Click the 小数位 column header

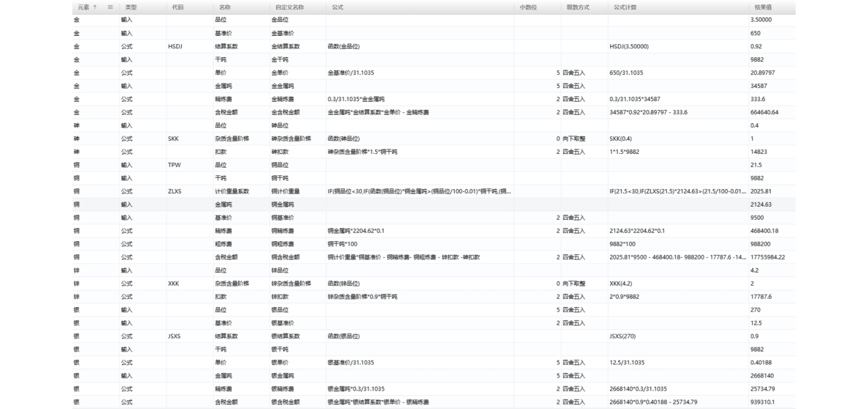[x=528, y=7]
